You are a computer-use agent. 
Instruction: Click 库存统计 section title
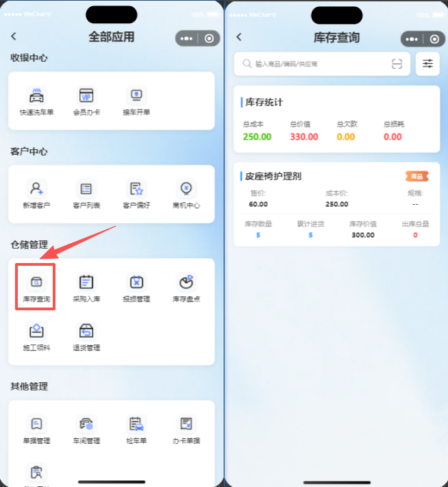pos(264,102)
